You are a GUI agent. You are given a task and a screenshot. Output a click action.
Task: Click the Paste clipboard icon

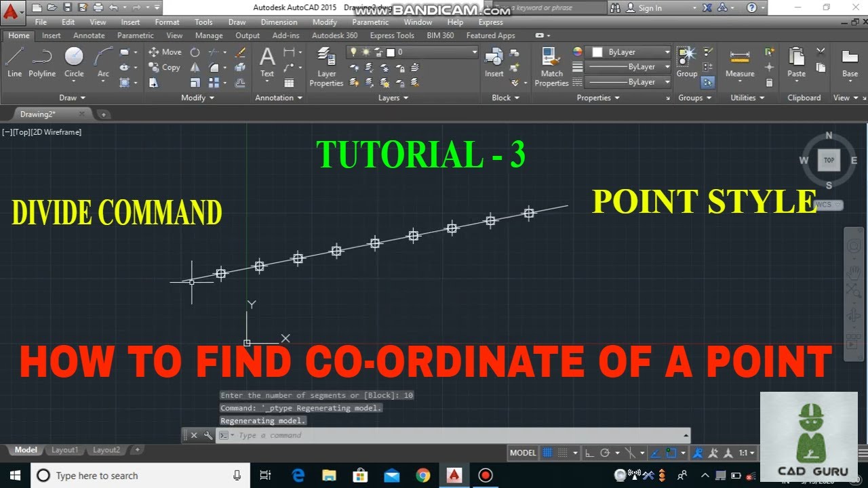pos(796,62)
